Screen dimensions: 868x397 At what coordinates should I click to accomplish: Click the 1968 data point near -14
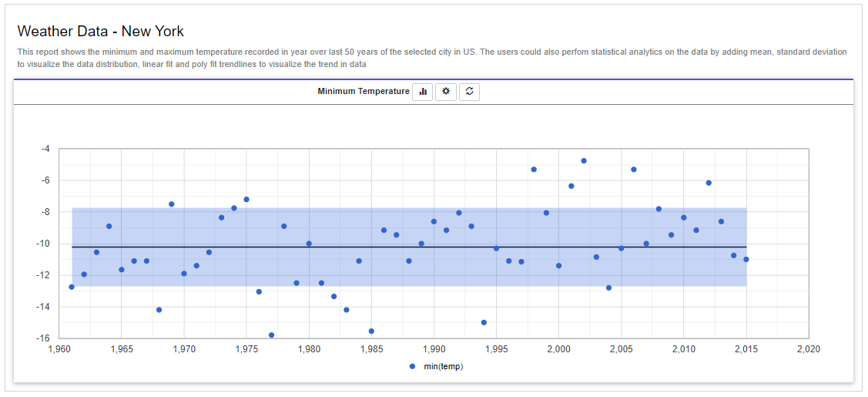[x=159, y=310]
